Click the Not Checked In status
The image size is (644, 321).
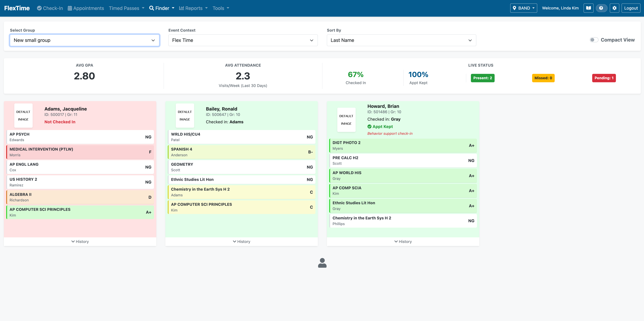pos(60,122)
